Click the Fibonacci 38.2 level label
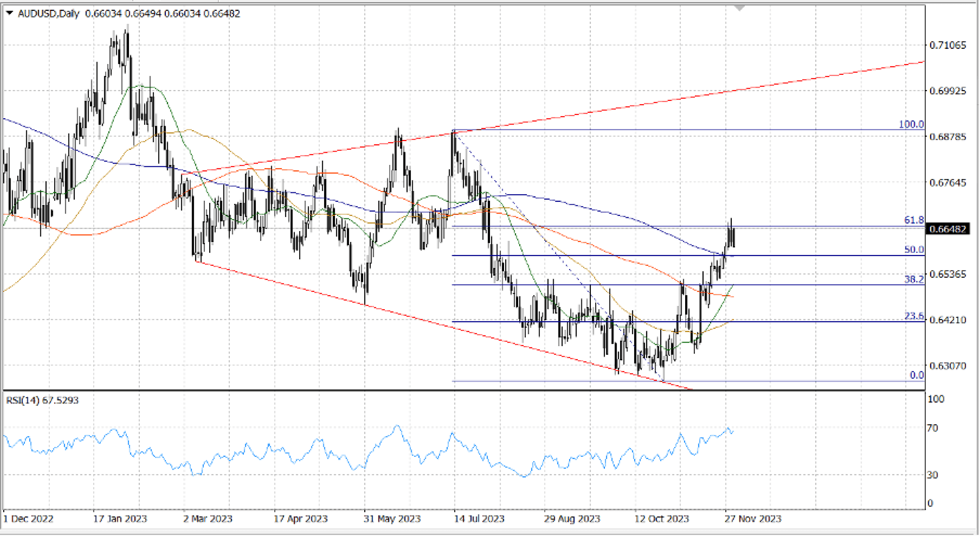Viewport: 980px width, 536px height. (913, 279)
